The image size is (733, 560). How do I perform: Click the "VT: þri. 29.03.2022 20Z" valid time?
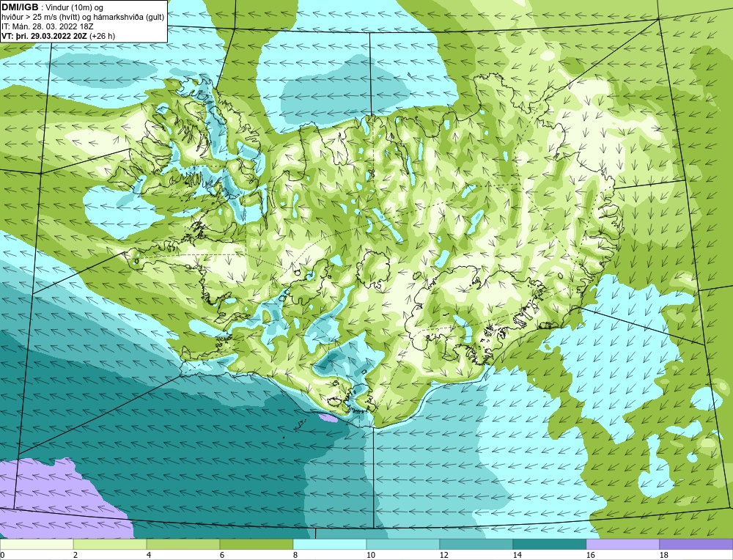(44, 35)
